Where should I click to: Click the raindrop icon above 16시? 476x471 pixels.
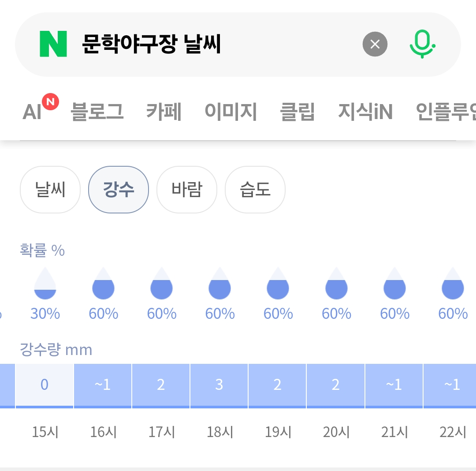[x=103, y=283]
